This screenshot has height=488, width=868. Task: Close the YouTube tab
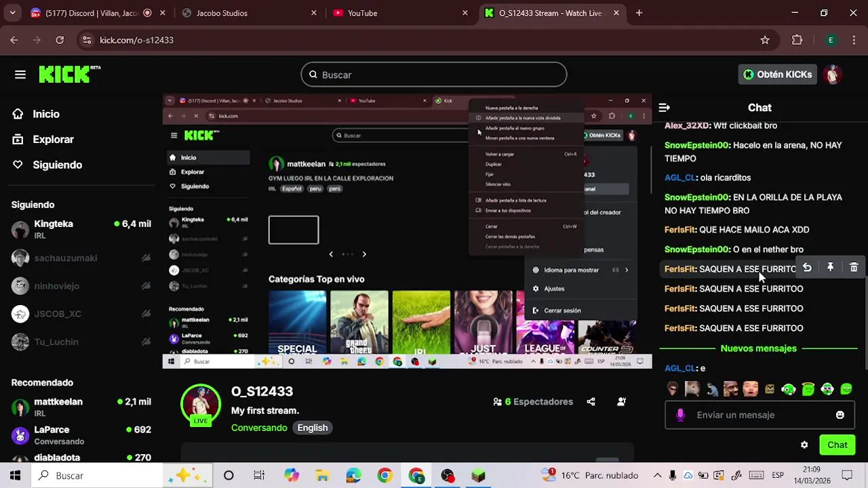point(465,13)
